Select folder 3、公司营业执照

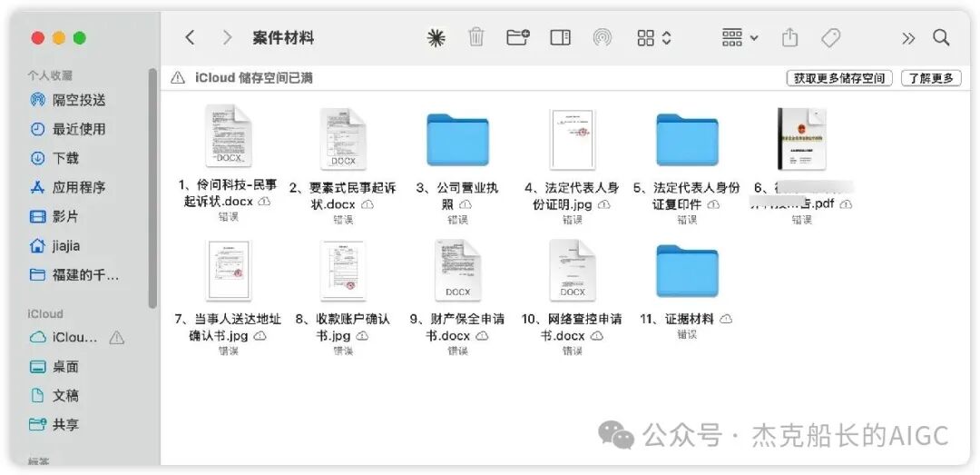coord(457,140)
